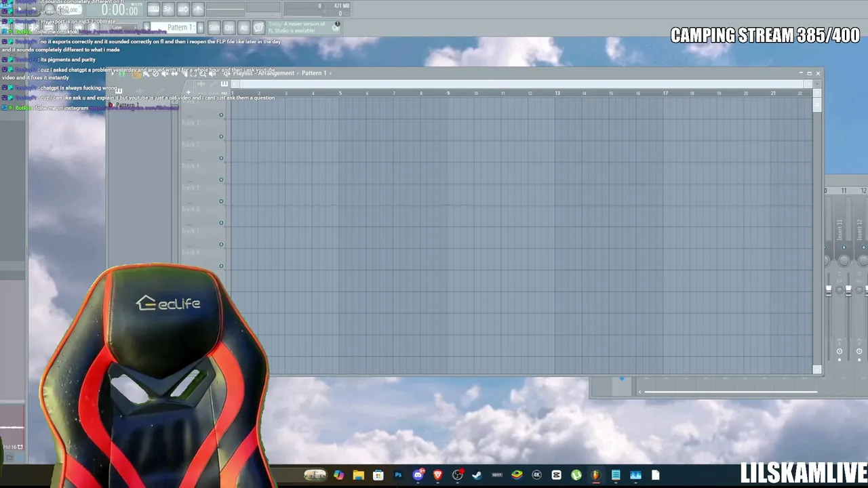
Task: Click the 421 MB memory readout
Action: click(341, 6)
